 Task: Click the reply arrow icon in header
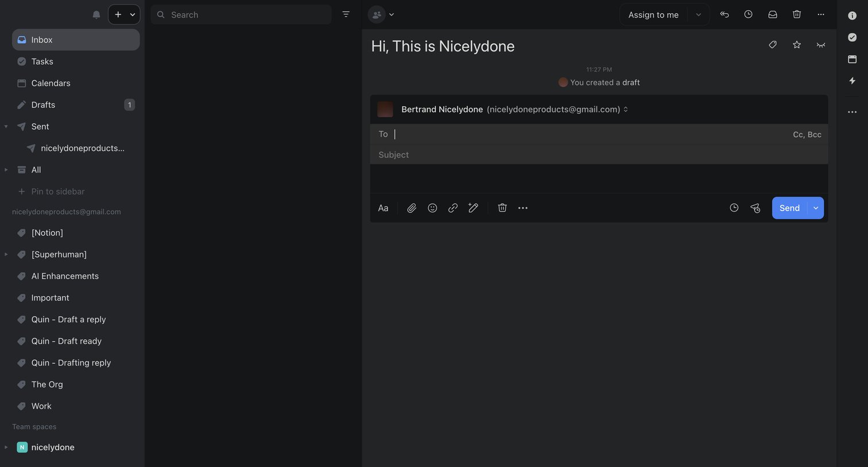click(724, 14)
